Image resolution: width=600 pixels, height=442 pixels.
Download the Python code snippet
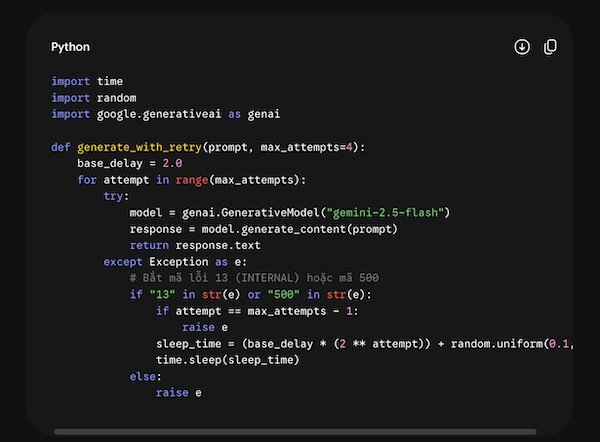tap(522, 47)
